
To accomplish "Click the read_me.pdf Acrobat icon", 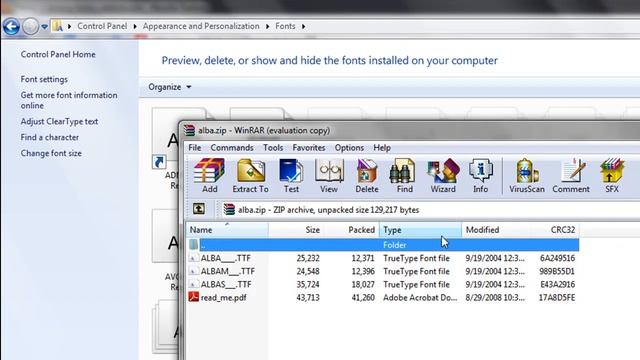I will [193, 297].
